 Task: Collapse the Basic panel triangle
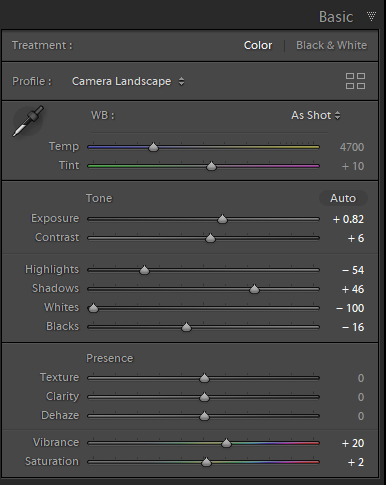(x=371, y=16)
